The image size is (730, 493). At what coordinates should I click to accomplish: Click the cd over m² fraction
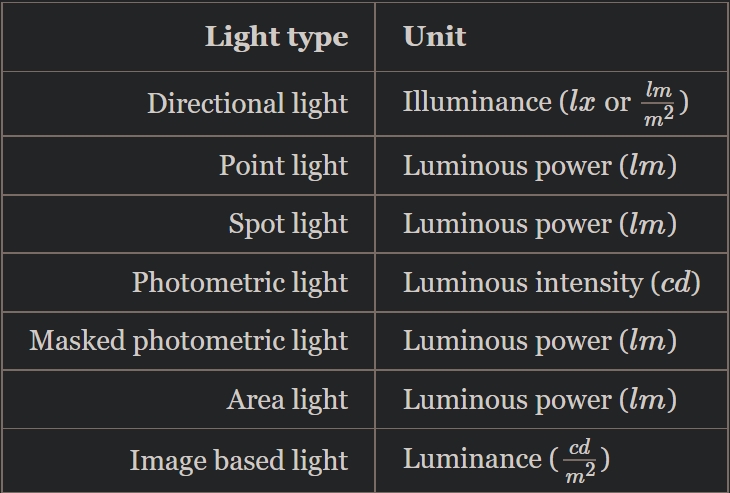pos(579,461)
